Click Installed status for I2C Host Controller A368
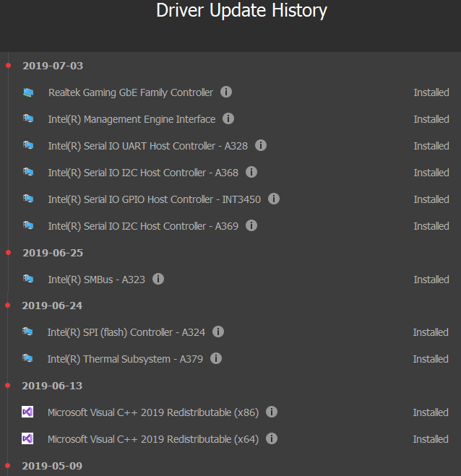This screenshot has width=461, height=476. 431,173
